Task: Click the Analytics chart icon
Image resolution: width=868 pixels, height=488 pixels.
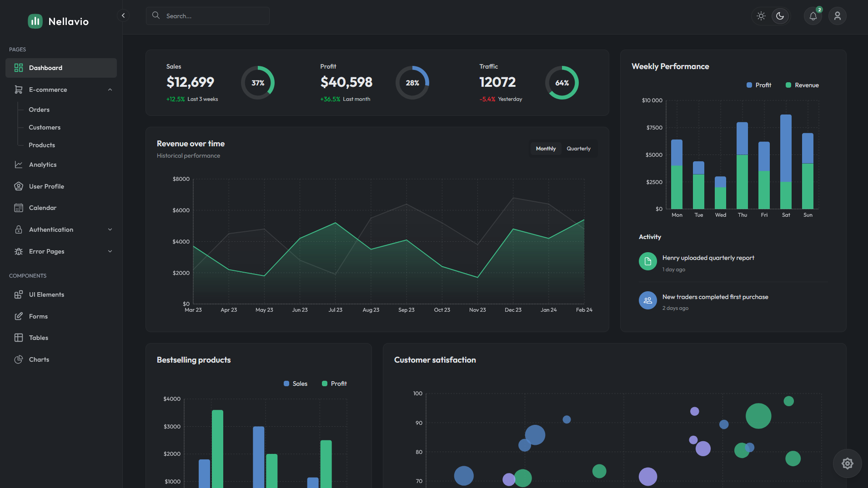Action: point(19,164)
